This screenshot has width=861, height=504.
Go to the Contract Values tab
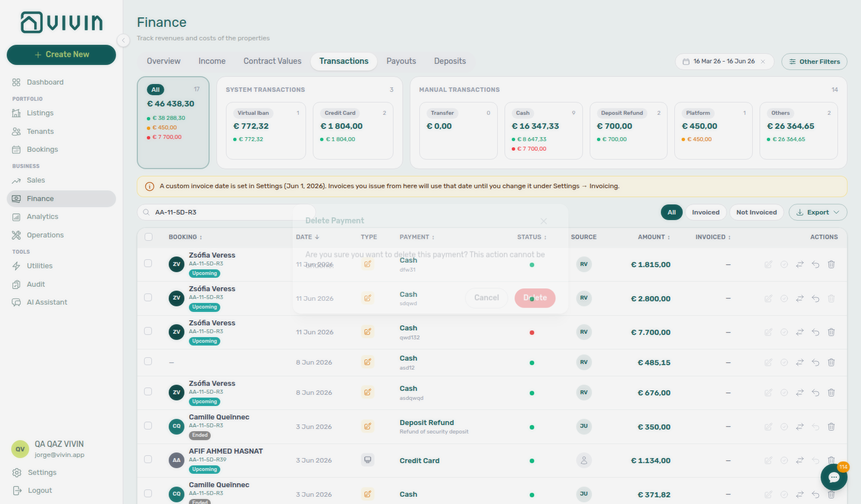click(x=272, y=61)
